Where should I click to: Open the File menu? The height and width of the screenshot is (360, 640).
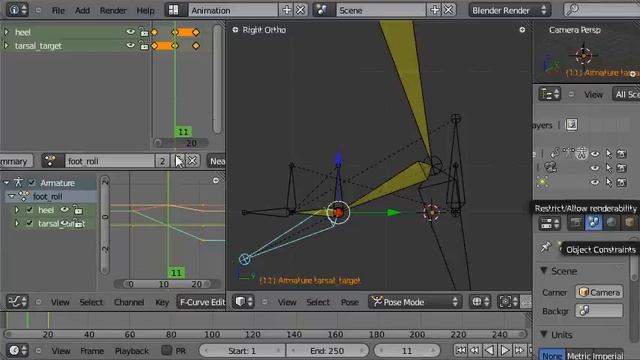pos(58,11)
